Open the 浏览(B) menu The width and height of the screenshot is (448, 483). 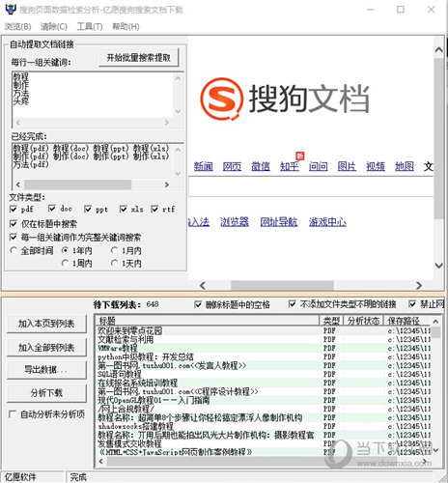point(18,26)
